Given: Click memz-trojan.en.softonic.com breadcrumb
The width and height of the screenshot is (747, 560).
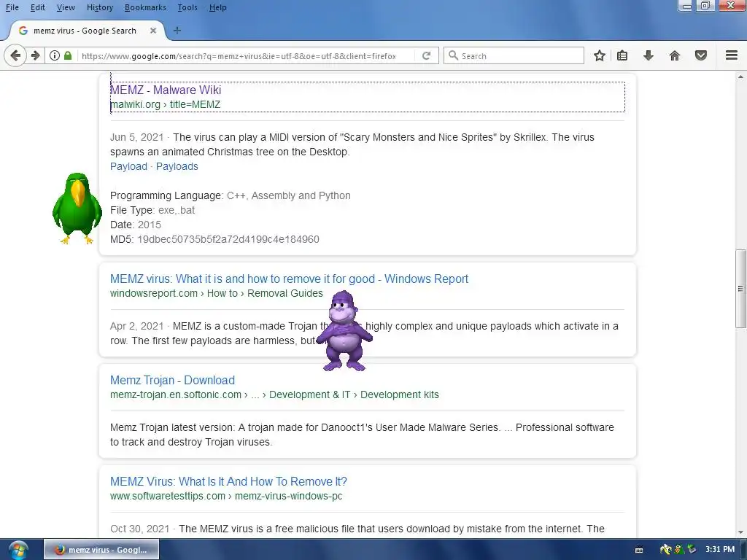Looking at the screenshot, I should pyautogui.click(x=274, y=394).
